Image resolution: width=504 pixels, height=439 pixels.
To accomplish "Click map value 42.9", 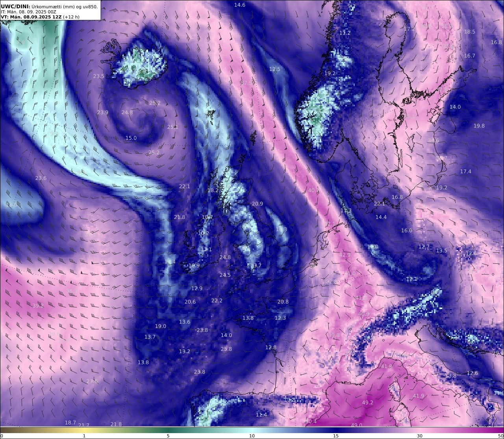I will 345,255.
